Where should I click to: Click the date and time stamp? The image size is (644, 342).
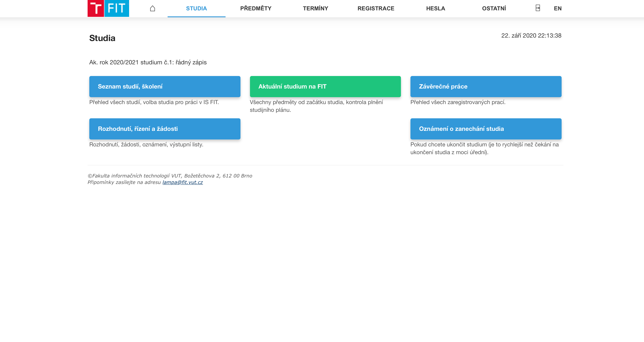point(531,36)
